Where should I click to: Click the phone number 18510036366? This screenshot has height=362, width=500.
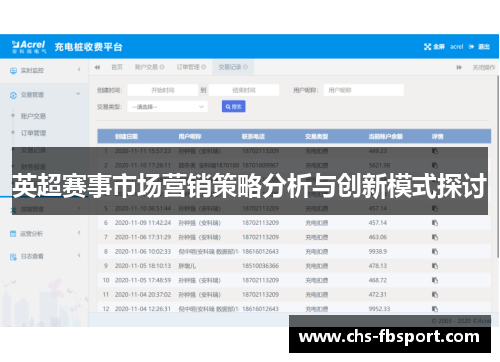(261, 266)
